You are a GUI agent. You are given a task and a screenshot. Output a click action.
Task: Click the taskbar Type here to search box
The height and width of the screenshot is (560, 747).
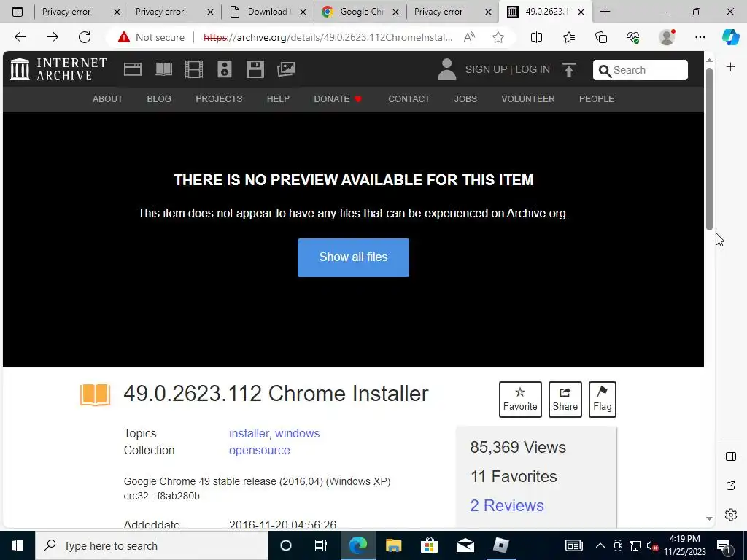pyautogui.click(x=152, y=545)
